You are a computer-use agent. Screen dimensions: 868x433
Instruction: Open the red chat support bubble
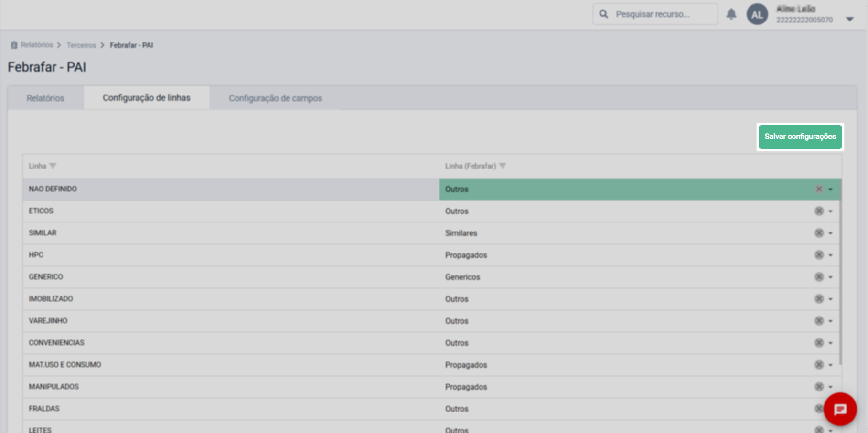pos(840,409)
